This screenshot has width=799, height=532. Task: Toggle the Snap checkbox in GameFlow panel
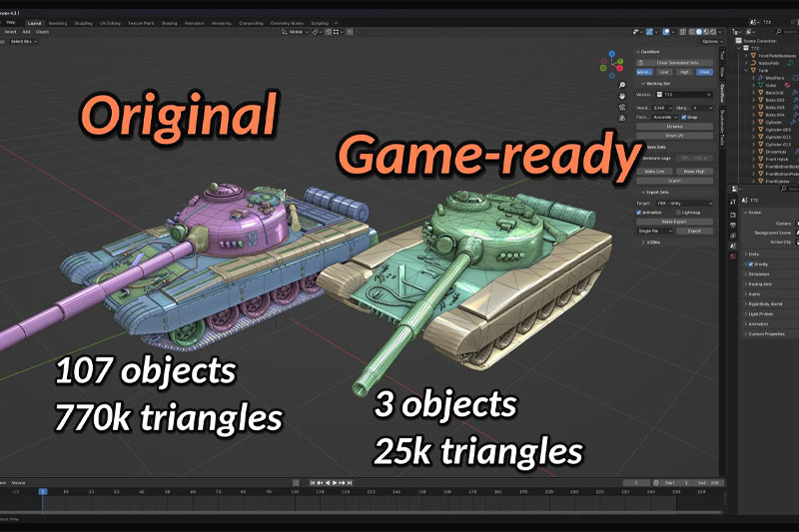(684, 117)
